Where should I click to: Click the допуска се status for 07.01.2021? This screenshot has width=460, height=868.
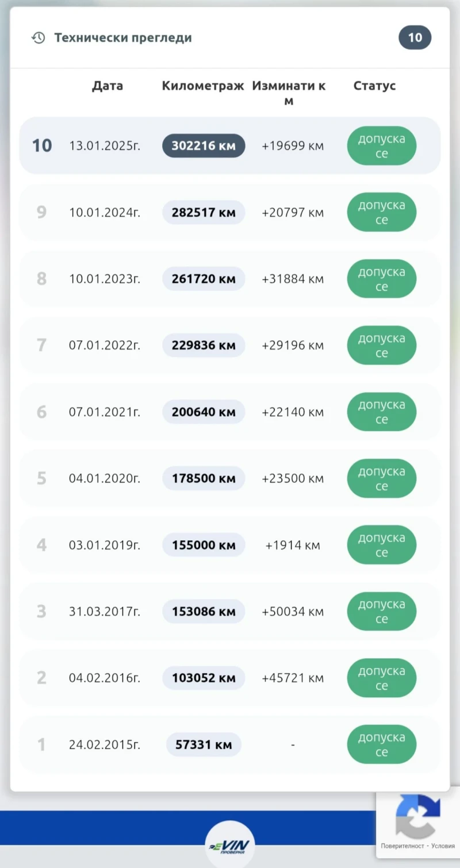point(381,412)
